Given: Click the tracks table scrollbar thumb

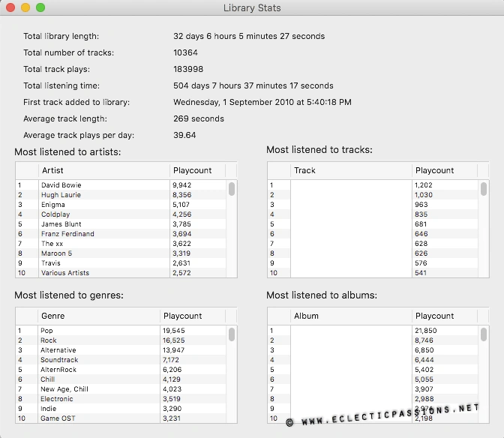Looking at the screenshot, I should [x=484, y=189].
